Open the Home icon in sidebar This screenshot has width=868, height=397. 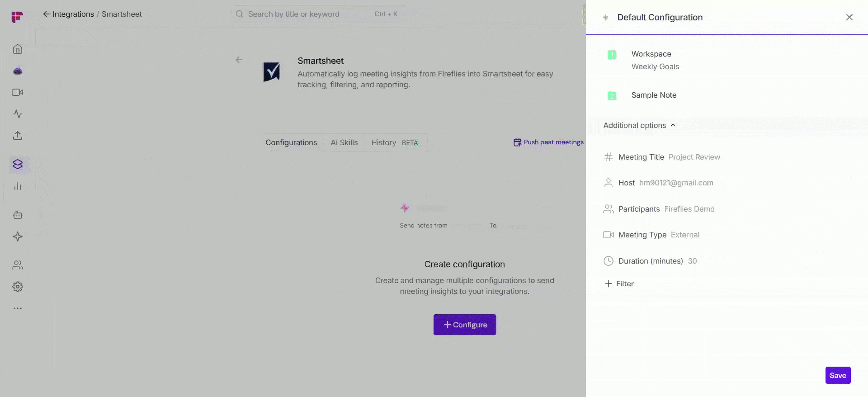tap(18, 49)
